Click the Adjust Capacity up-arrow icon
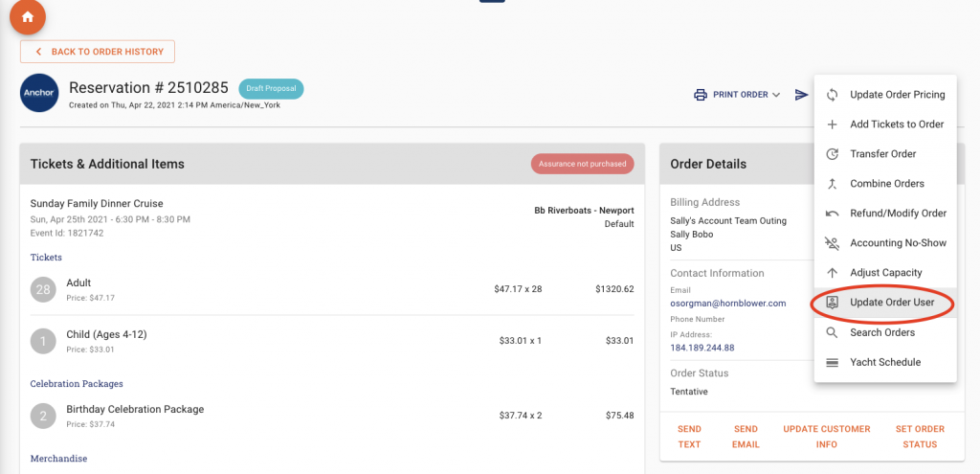980x474 pixels. pos(832,273)
